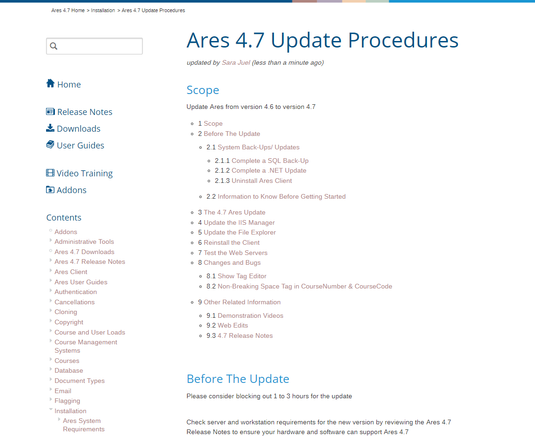
Task: Jump to The 4.7 Ares Update link
Action: tap(234, 212)
